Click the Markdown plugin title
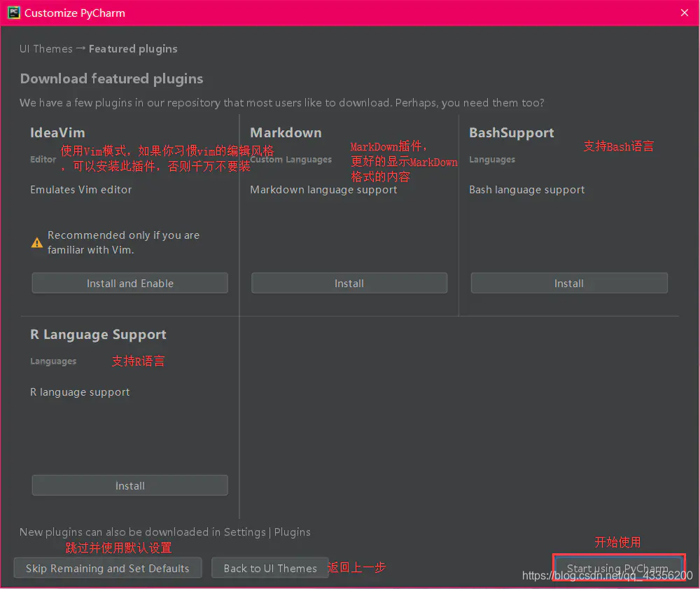The width and height of the screenshot is (700, 589). [286, 132]
